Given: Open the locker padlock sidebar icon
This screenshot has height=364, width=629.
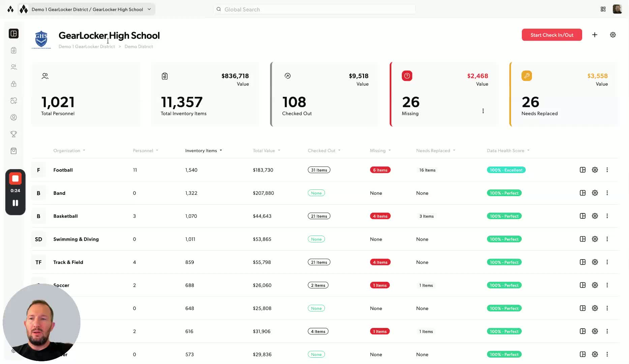Looking at the screenshot, I should [13, 84].
